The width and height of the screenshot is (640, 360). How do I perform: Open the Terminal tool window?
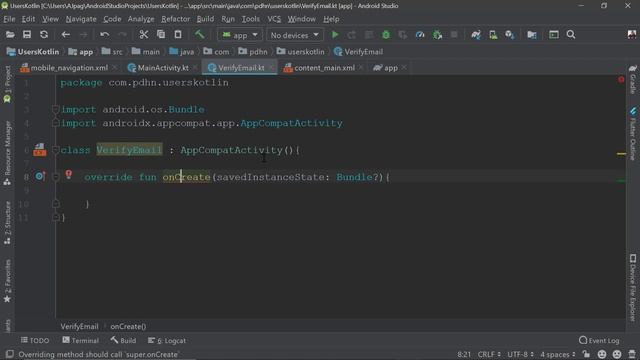tap(80, 340)
